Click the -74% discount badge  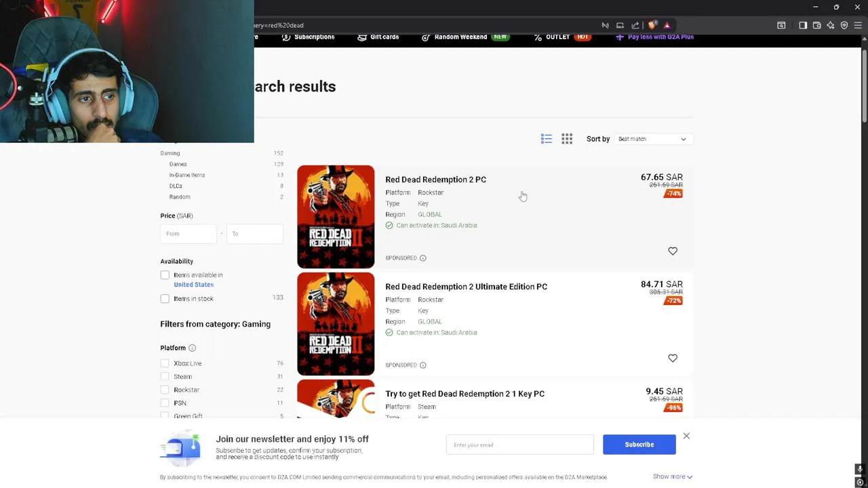[673, 194]
